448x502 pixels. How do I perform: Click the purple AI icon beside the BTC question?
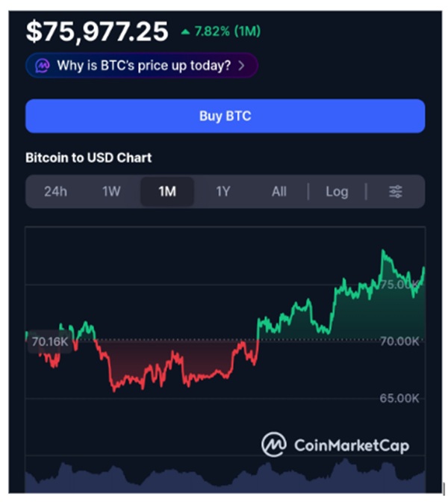point(43,66)
